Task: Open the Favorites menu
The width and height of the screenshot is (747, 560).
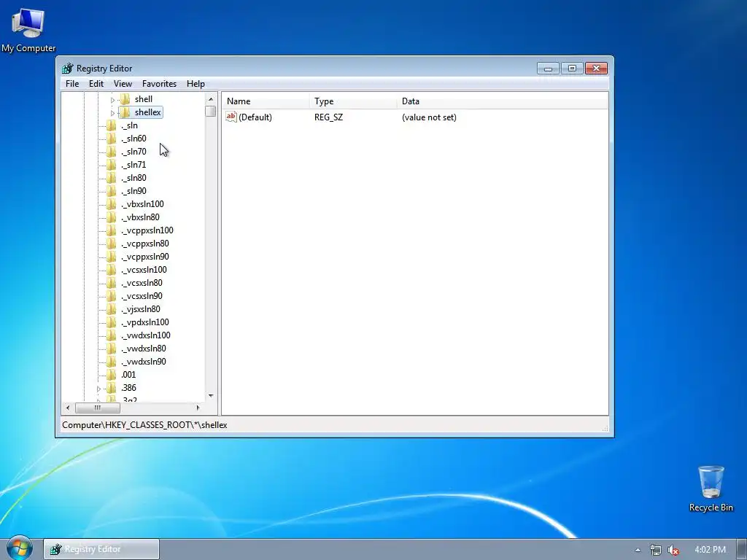Action: (x=159, y=84)
